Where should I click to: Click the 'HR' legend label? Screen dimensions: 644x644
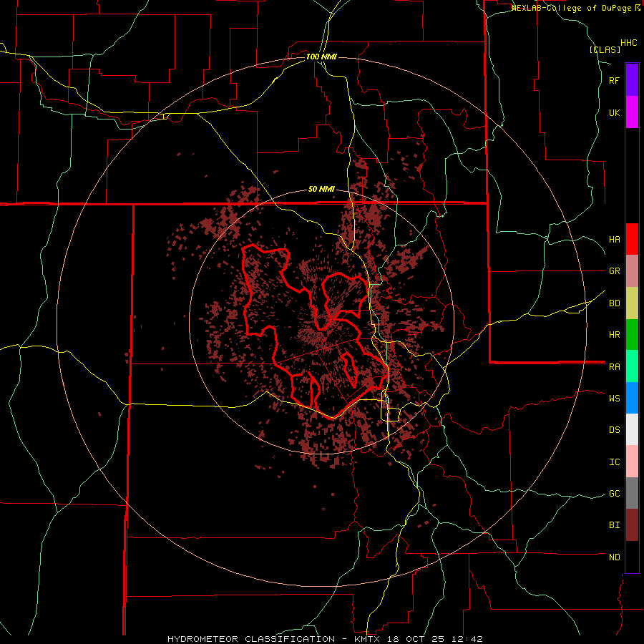614,335
